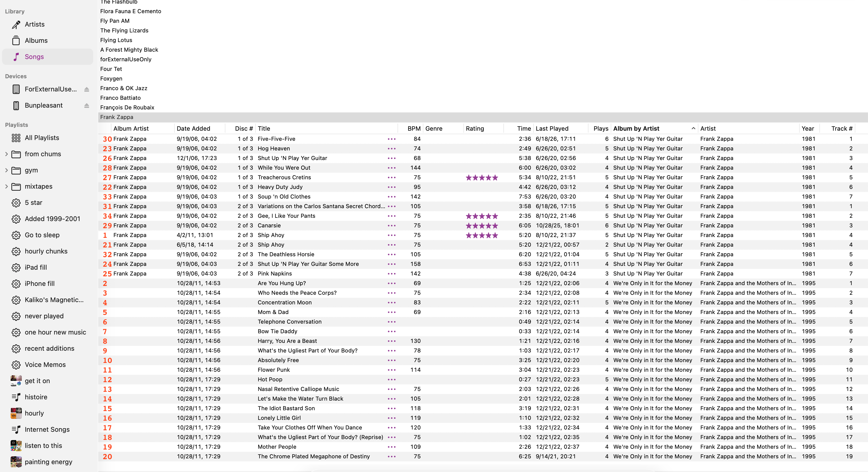Select artist Foxygen in browser
The width and height of the screenshot is (868, 472).
(111, 79)
